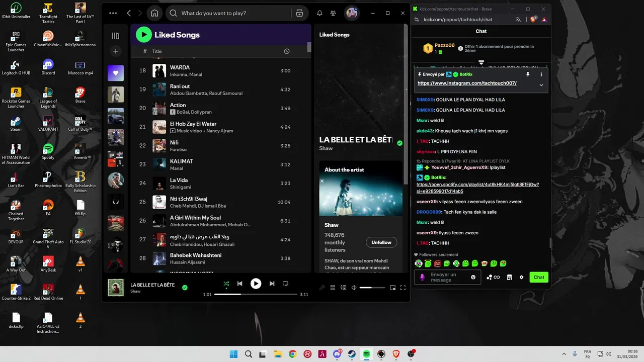
Task: Open Spotify notifications bell
Action: pyautogui.click(x=319, y=13)
